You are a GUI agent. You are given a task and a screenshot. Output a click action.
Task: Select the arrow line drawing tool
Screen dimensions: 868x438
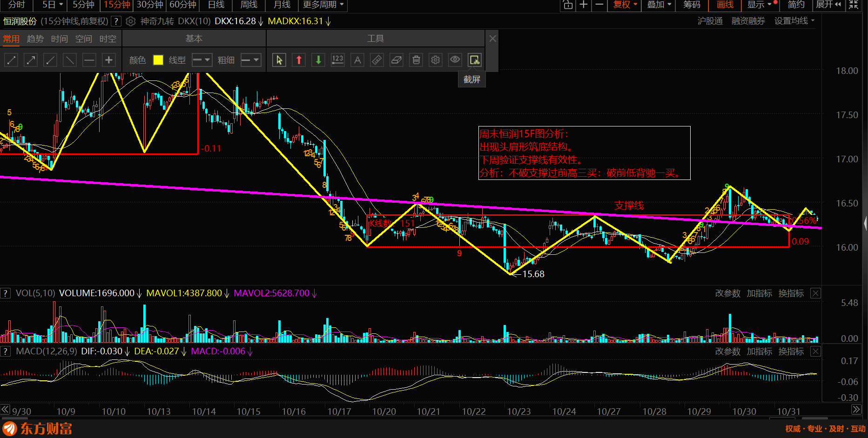31,60
